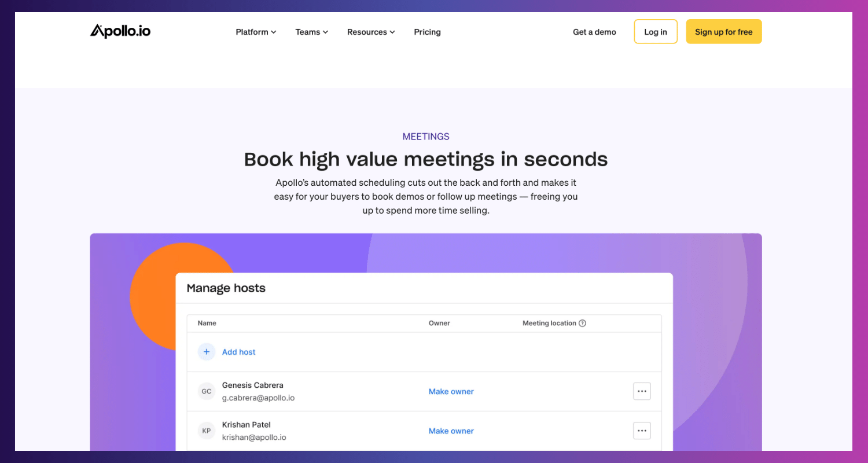Click the Owner column header
The height and width of the screenshot is (463, 868).
(439, 323)
